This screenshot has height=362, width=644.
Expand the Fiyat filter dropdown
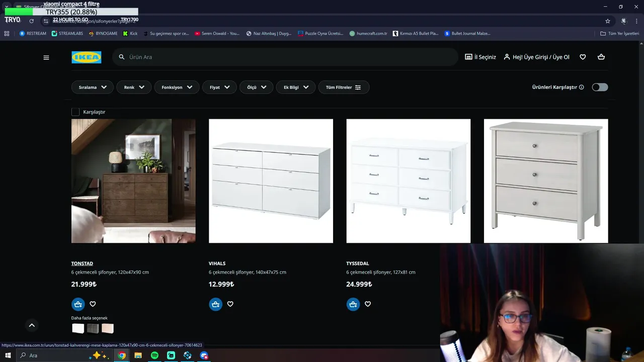[219, 87]
